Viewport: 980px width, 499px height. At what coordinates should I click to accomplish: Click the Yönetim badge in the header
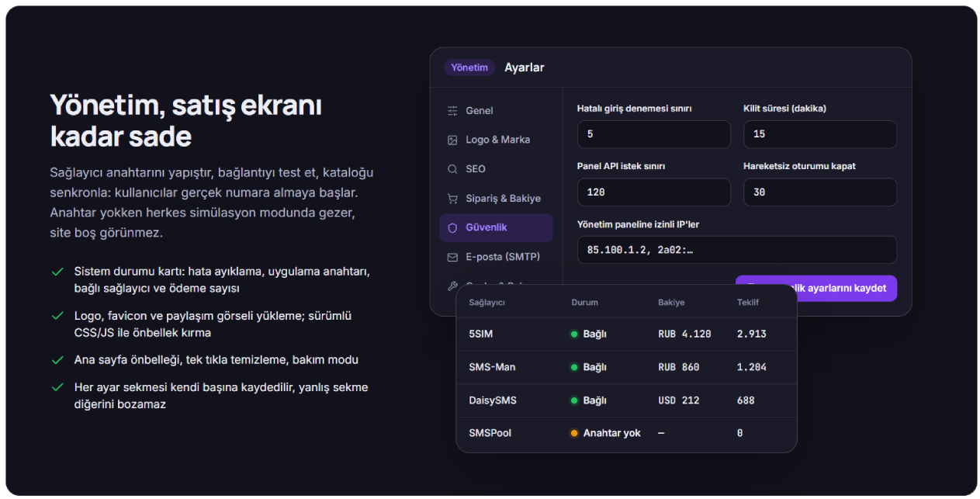click(469, 68)
